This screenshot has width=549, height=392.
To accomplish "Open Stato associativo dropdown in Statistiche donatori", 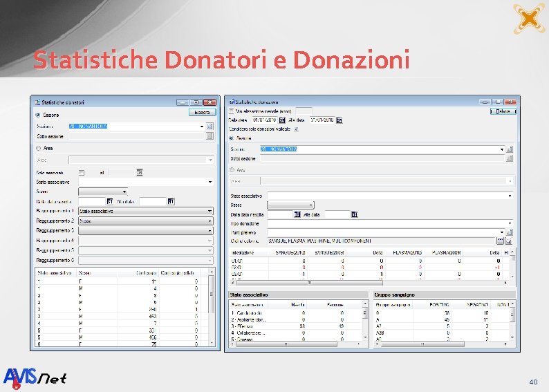I will [x=210, y=182].
